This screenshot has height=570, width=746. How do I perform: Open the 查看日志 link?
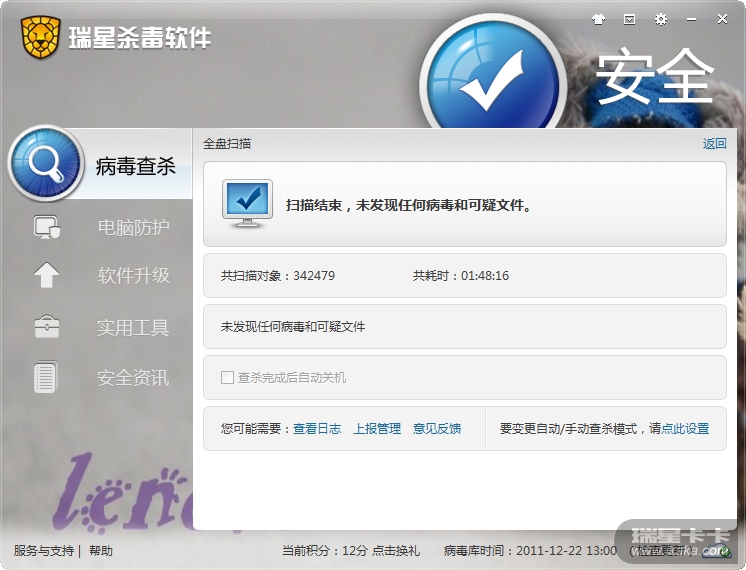pos(317,429)
